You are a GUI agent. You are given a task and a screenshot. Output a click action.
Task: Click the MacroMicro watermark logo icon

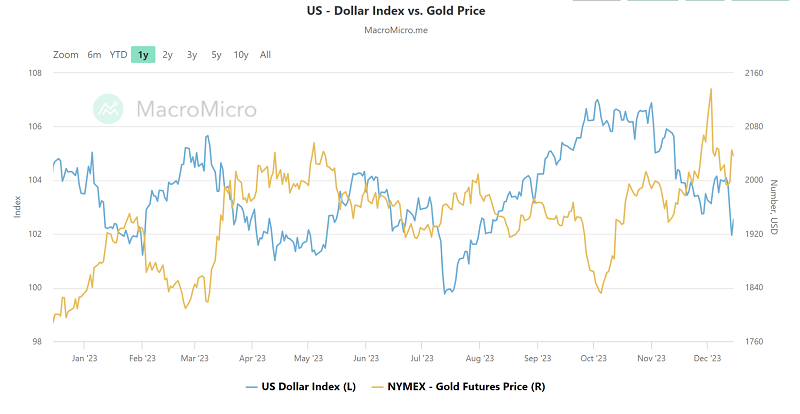click(108, 109)
